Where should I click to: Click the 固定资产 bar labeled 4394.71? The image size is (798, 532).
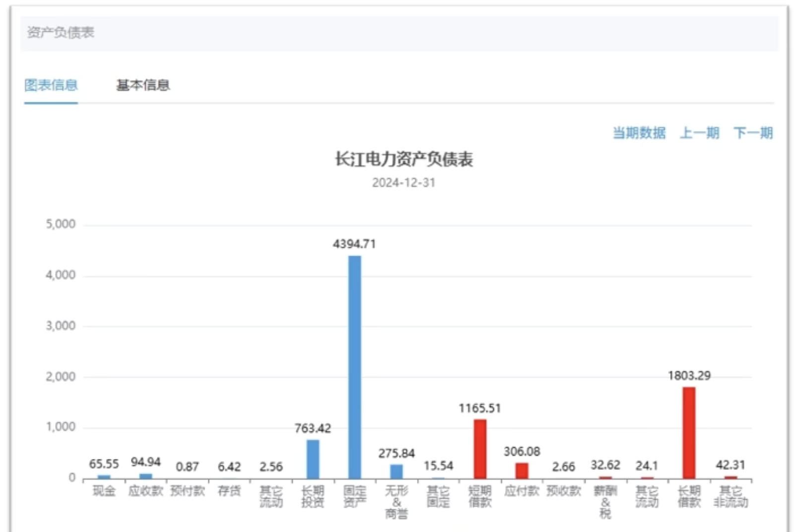[x=354, y=367]
